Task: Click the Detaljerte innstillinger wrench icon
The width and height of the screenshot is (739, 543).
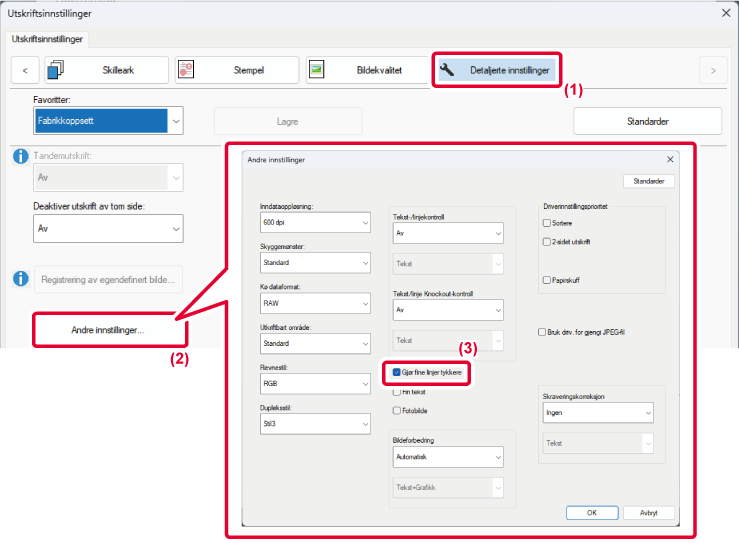Action: tap(447, 70)
